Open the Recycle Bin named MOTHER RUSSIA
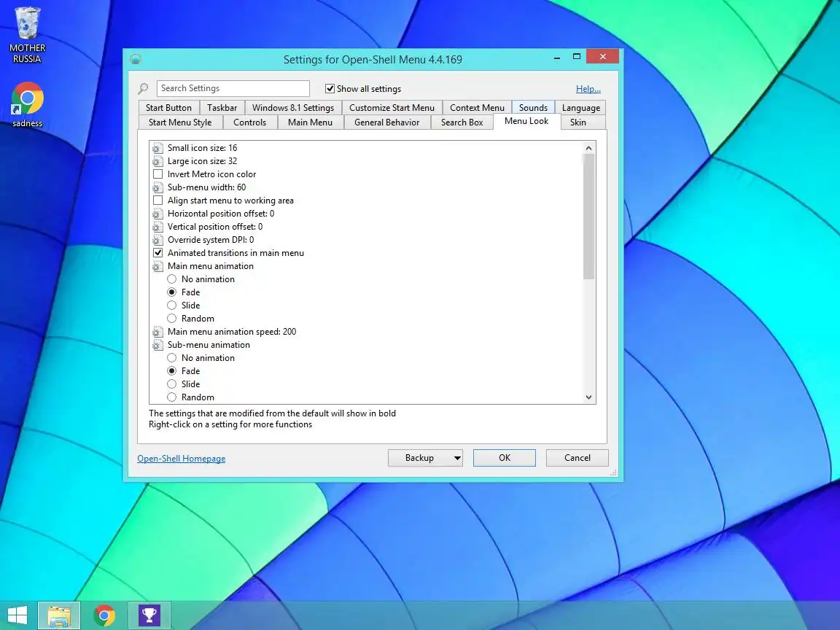The height and width of the screenshot is (630, 840). click(27, 34)
